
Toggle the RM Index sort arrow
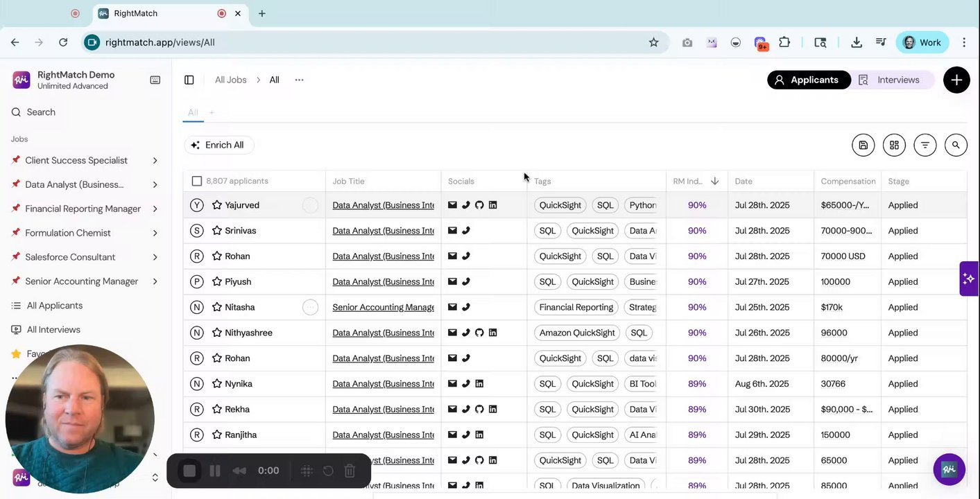[x=714, y=181]
